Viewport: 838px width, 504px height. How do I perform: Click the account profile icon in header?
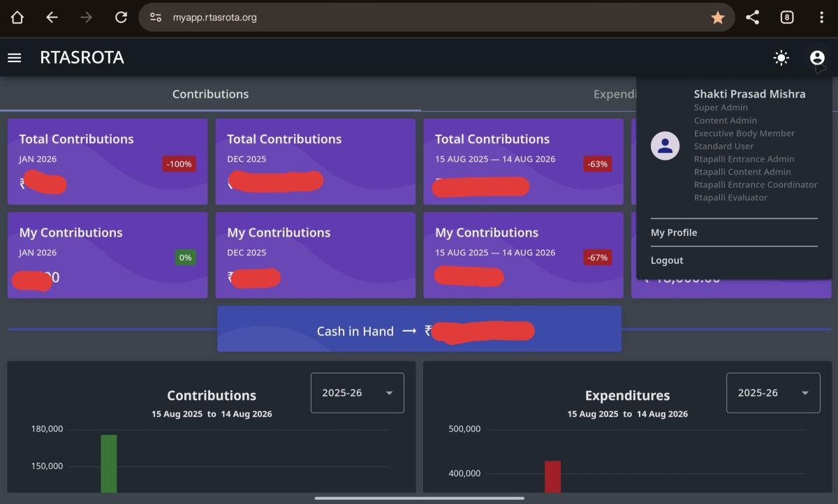tap(817, 58)
